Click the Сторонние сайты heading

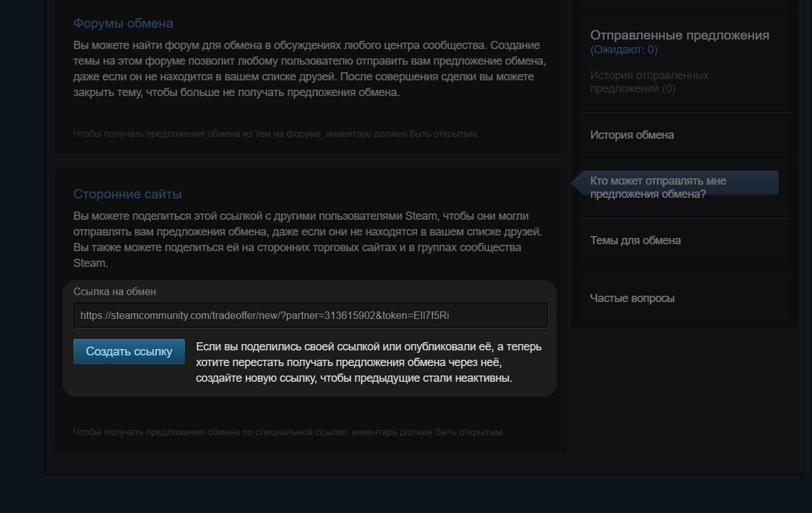click(x=128, y=194)
